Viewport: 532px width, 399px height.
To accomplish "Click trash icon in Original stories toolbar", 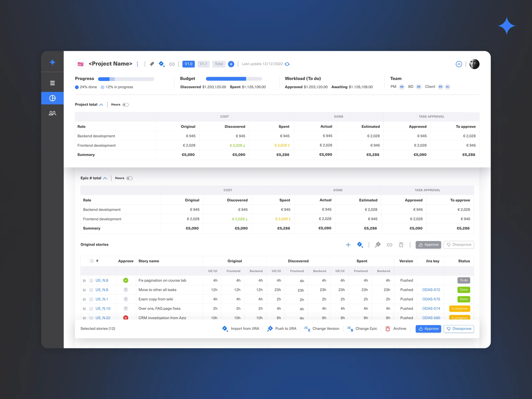I will click(x=401, y=245).
